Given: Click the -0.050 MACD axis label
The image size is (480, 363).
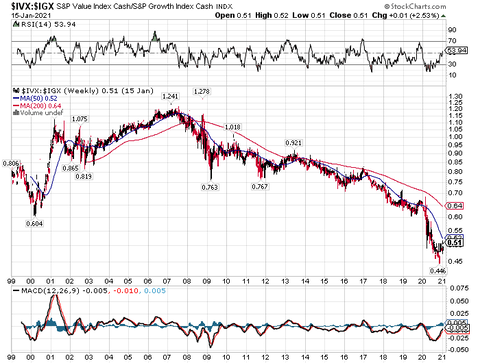Looking at the screenshot, I should 457,350.
